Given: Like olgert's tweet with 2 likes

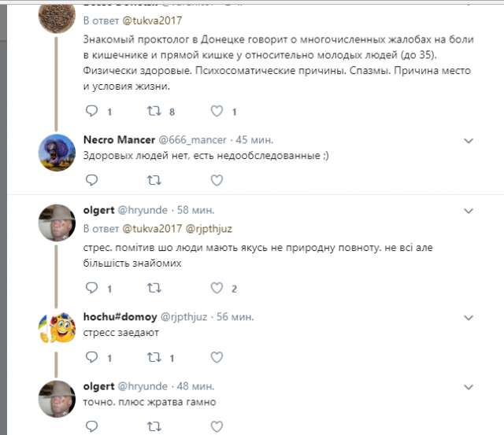Looking at the screenshot, I should coord(217,288).
